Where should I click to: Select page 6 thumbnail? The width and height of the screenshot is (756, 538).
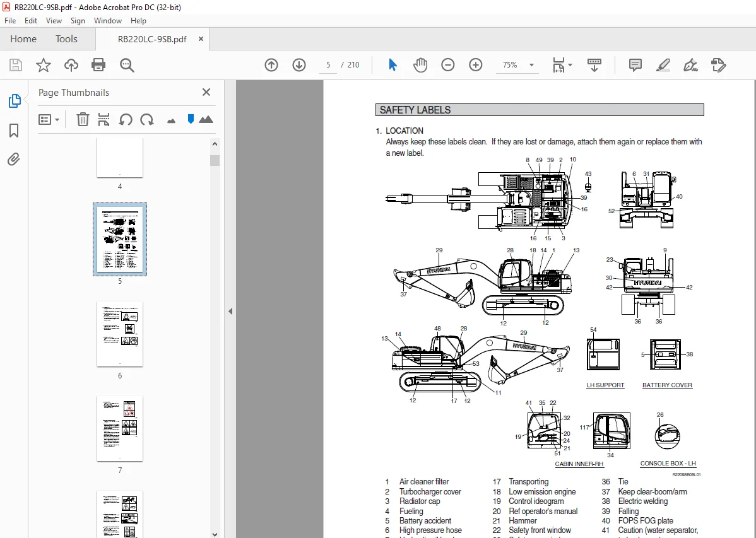119,334
